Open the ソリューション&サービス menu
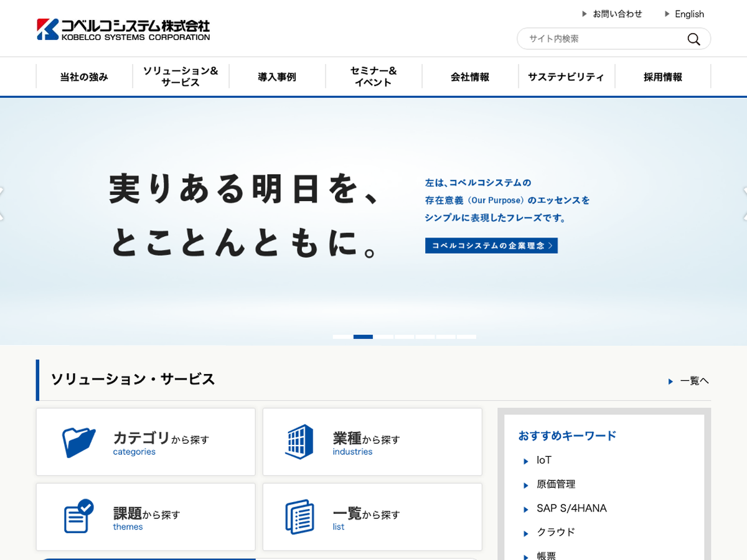747x560 pixels. click(181, 77)
